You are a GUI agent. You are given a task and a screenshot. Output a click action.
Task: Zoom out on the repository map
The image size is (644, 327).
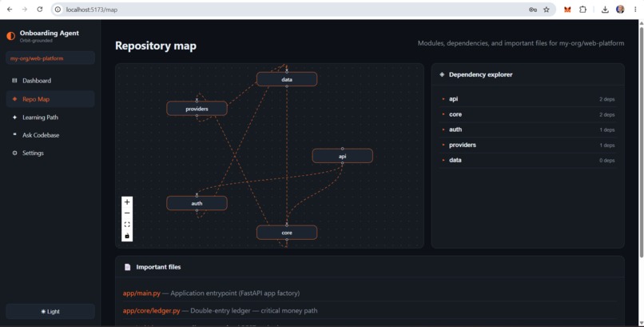coord(127,213)
